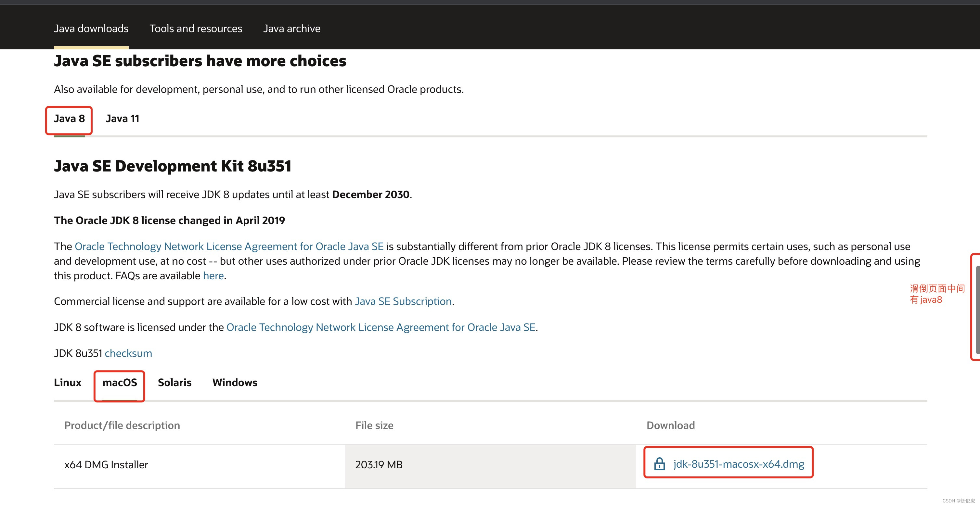Open the JDK 8u351 checksum link
The image size is (980, 506).
pos(128,354)
